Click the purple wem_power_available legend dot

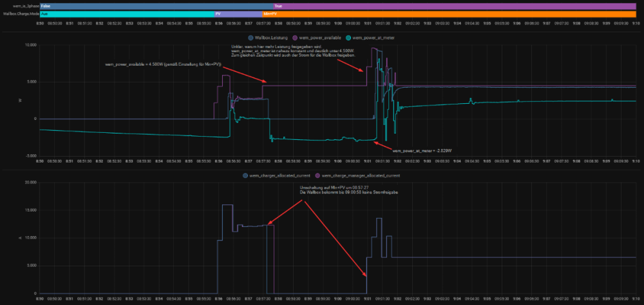296,37
